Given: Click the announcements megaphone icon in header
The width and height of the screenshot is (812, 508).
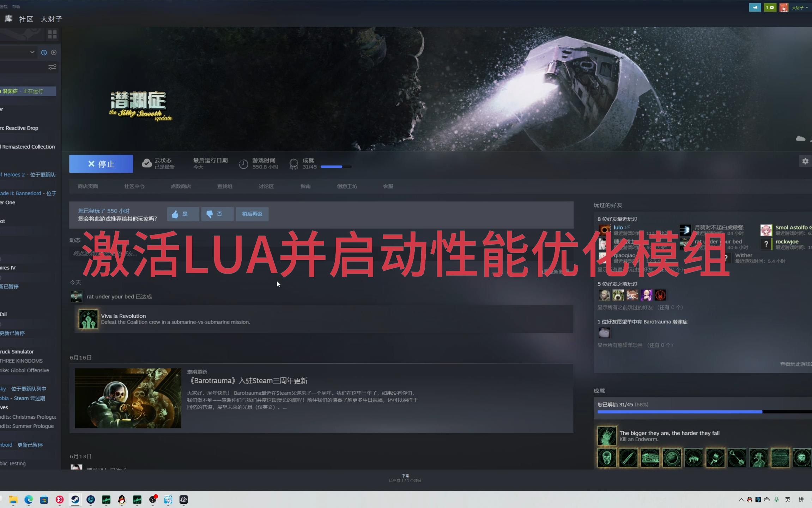Looking at the screenshot, I should (x=755, y=7).
